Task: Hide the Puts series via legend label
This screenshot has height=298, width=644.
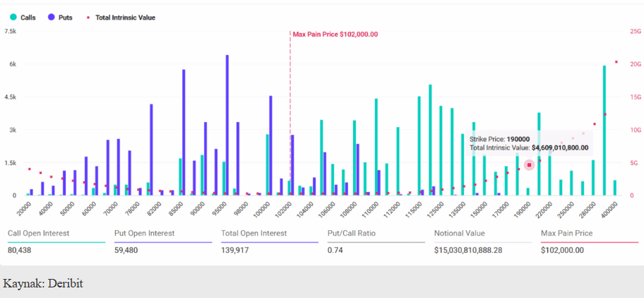Action: tap(66, 18)
